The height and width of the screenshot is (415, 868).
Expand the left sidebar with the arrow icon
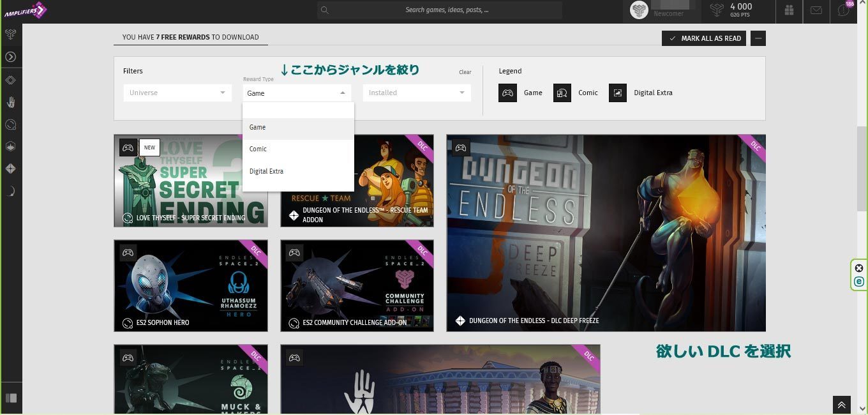pyautogui.click(x=10, y=57)
